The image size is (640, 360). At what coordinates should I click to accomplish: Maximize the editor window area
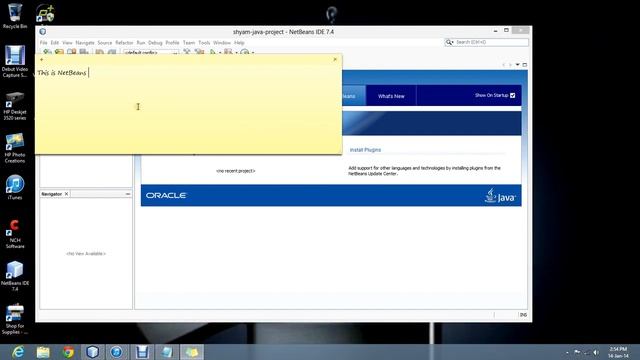point(525,65)
